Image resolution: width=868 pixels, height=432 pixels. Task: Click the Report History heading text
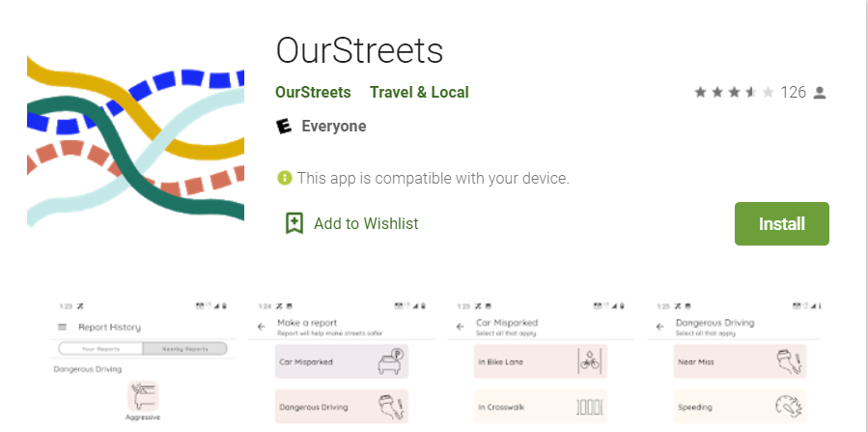(x=110, y=328)
